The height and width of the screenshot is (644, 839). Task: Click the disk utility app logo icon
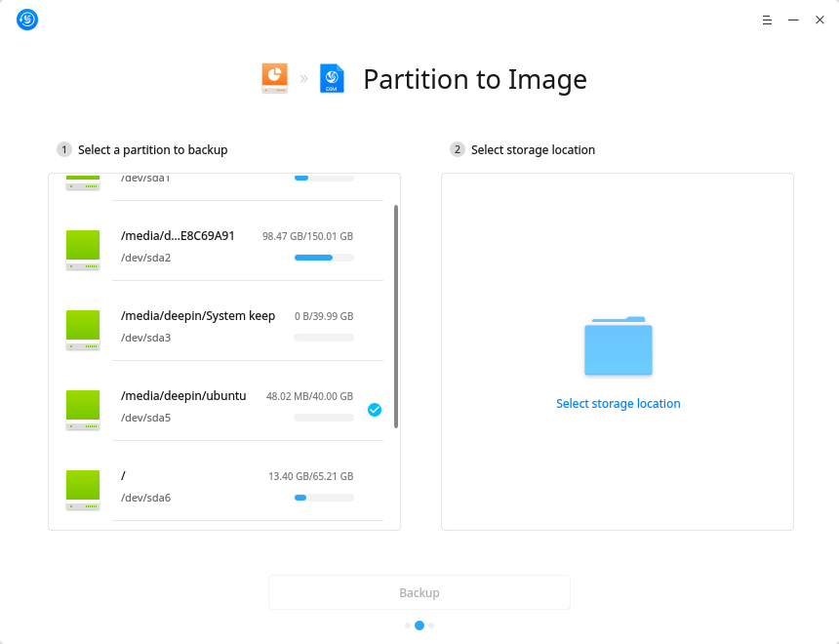pyautogui.click(x=26, y=20)
